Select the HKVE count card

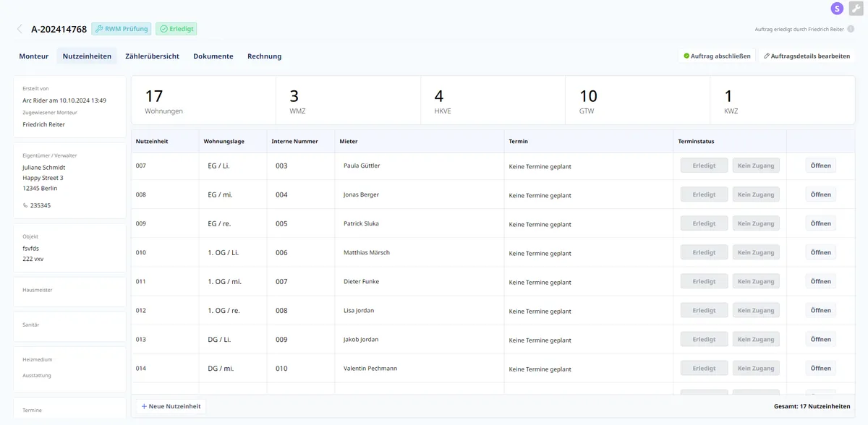coord(492,102)
